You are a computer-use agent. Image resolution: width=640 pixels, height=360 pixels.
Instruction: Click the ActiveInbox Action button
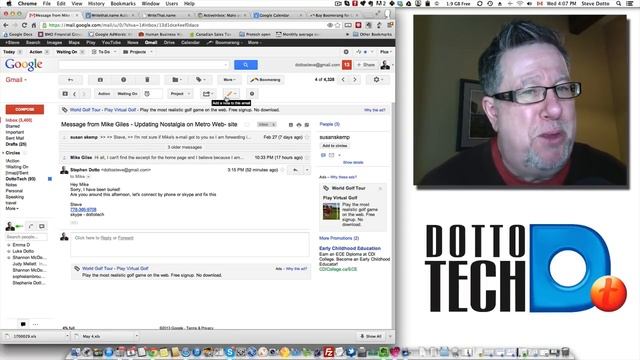104,94
